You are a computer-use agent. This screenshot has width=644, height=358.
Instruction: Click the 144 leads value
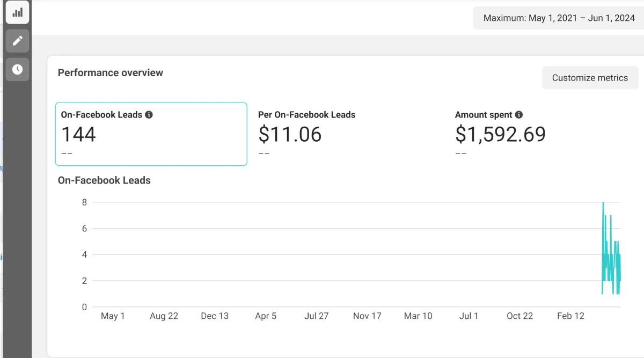(79, 134)
